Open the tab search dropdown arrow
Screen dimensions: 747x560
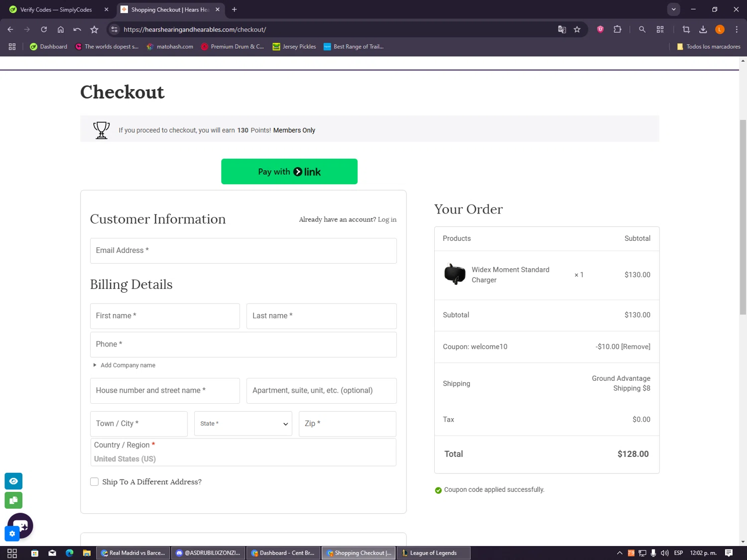click(673, 9)
